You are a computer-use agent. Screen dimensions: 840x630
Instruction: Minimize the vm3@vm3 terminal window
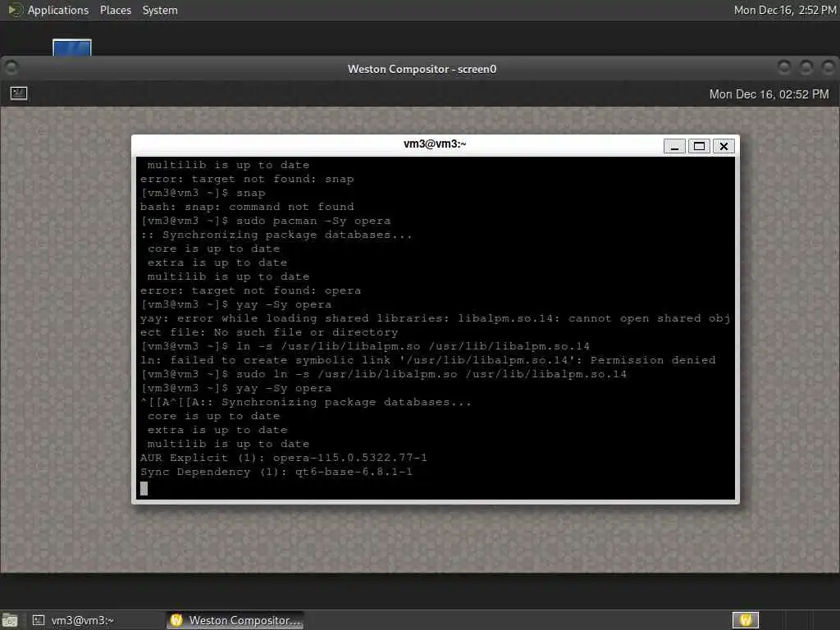674,146
